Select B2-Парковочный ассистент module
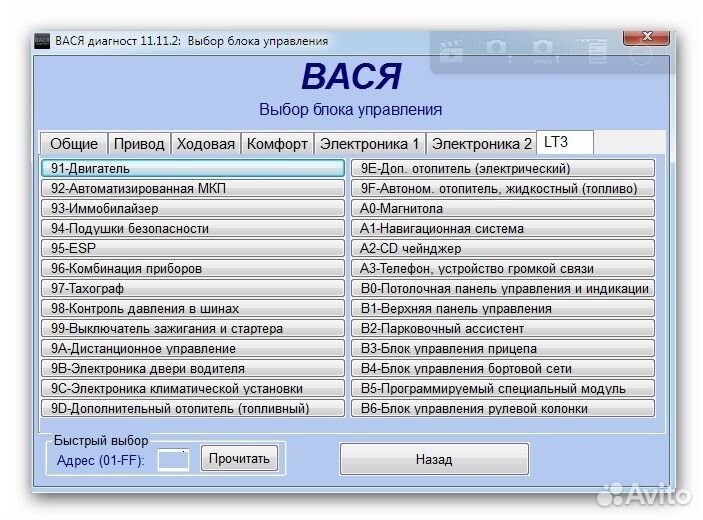Image resolution: width=703 pixels, height=520 pixels. tap(503, 329)
